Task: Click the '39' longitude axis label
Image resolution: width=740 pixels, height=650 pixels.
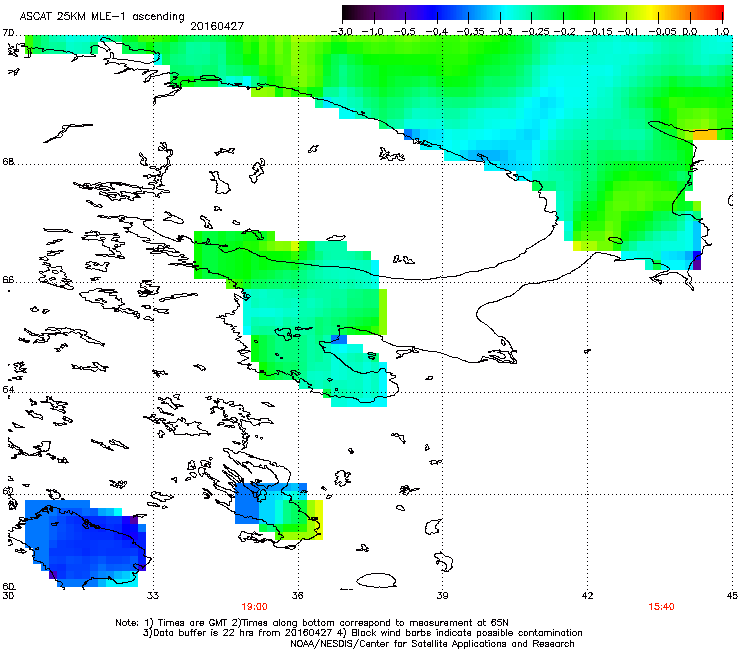Action: pyautogui.click(x=442, y=596)
